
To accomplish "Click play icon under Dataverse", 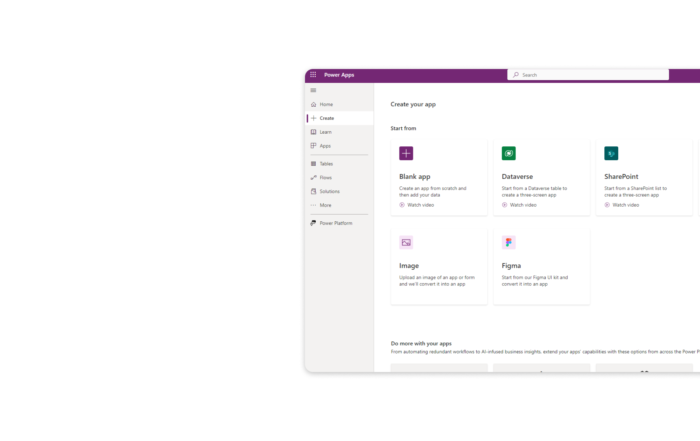I will [504, 205].
